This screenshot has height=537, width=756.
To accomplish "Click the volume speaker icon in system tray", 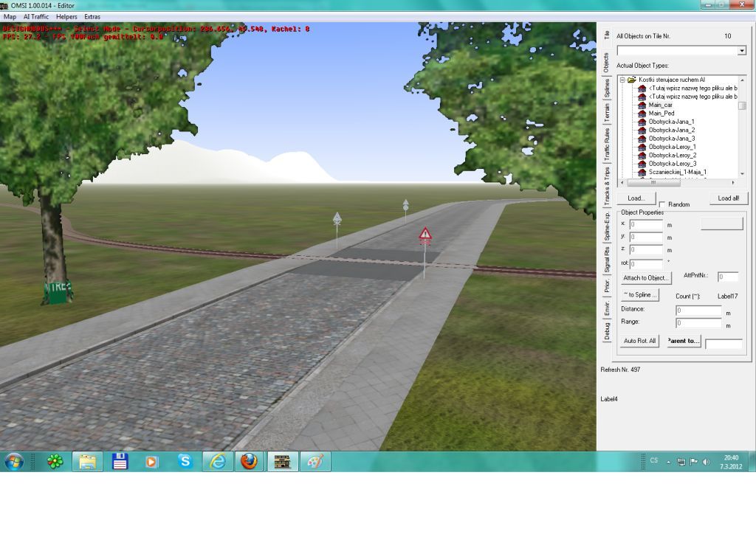I will 706,462.
